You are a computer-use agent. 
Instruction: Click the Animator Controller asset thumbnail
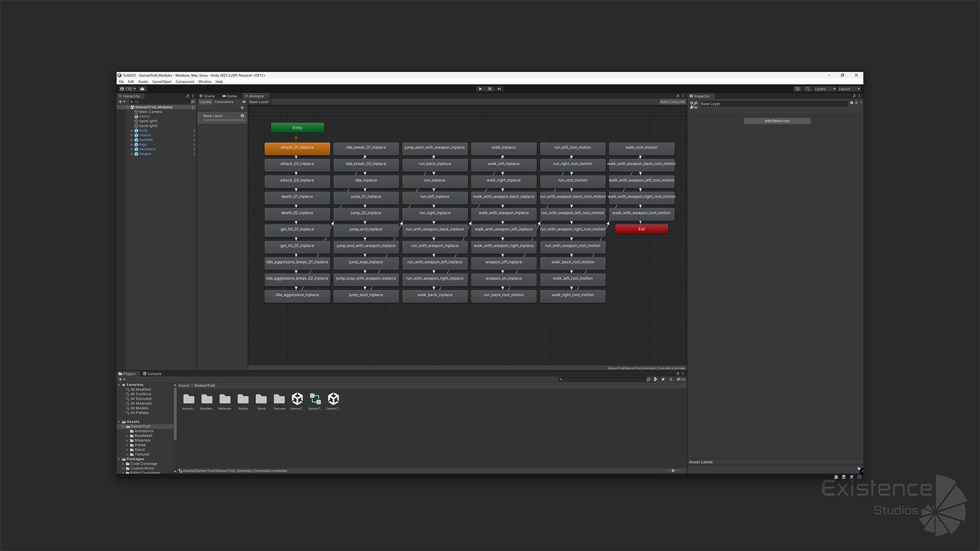(315, 399)
